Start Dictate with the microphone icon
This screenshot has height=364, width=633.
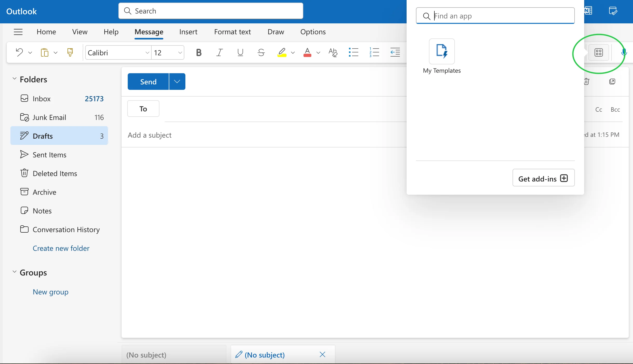[624, 52]
